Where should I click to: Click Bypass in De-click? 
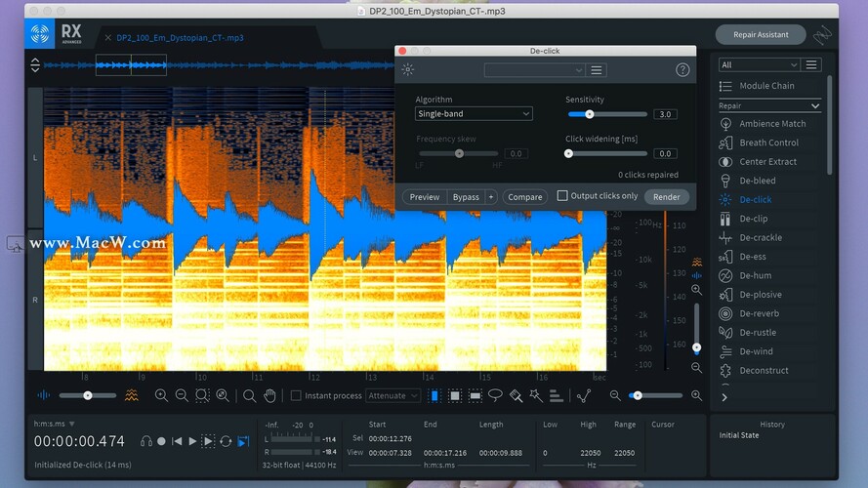click(466, 197)
